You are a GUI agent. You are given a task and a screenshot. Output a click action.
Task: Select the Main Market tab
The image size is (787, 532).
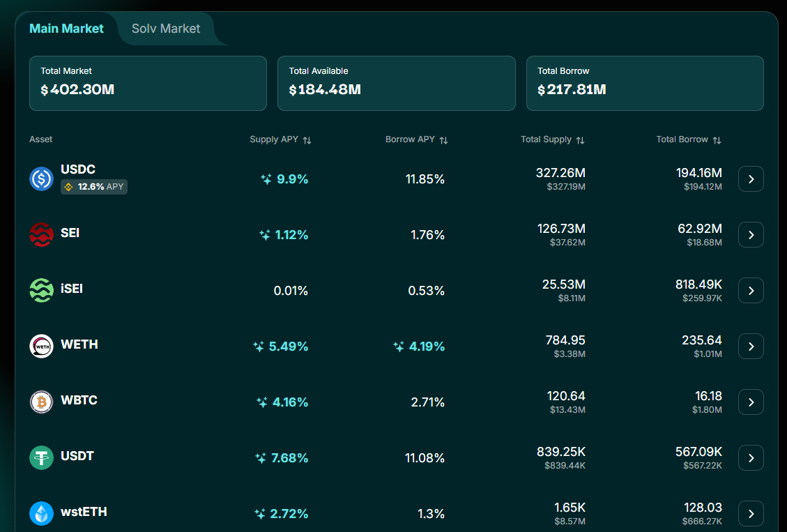pos(66,29)
